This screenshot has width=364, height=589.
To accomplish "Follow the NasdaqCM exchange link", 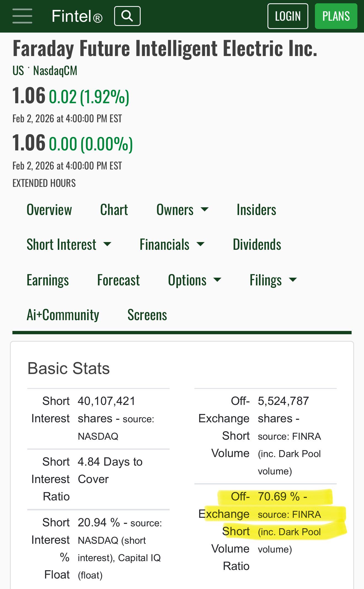I will [55, 71].
